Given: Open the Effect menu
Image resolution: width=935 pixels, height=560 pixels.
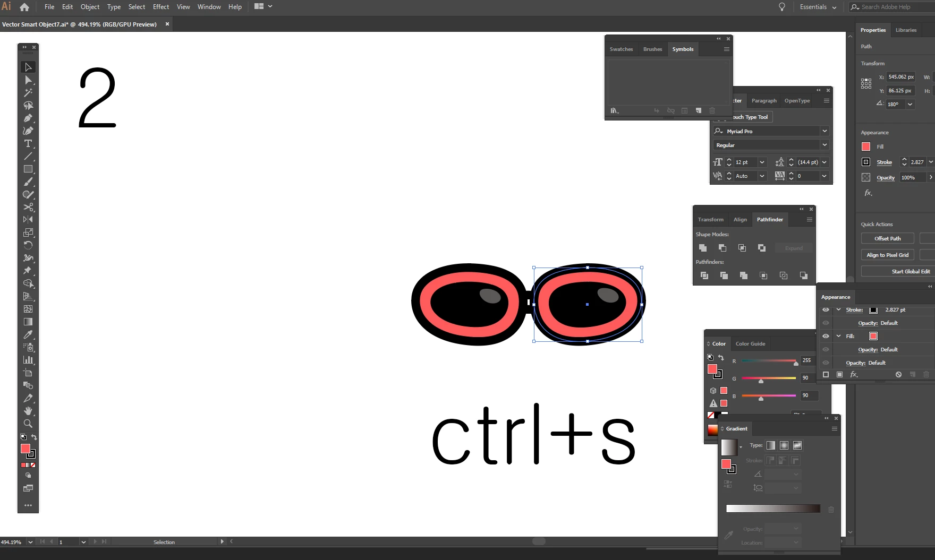Looking at the screenshot, I should click(161, 7).
